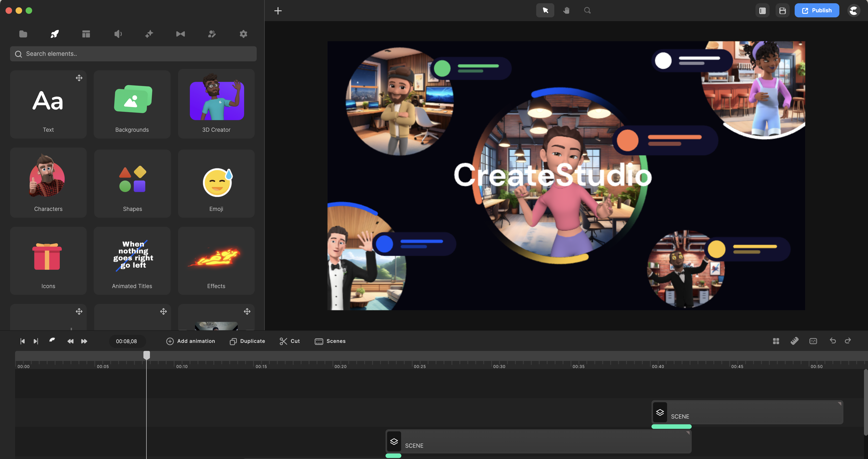Undo the last action
Image resolution: width=868 pixels, height=459 pixels.
click(x=833, y=341)
